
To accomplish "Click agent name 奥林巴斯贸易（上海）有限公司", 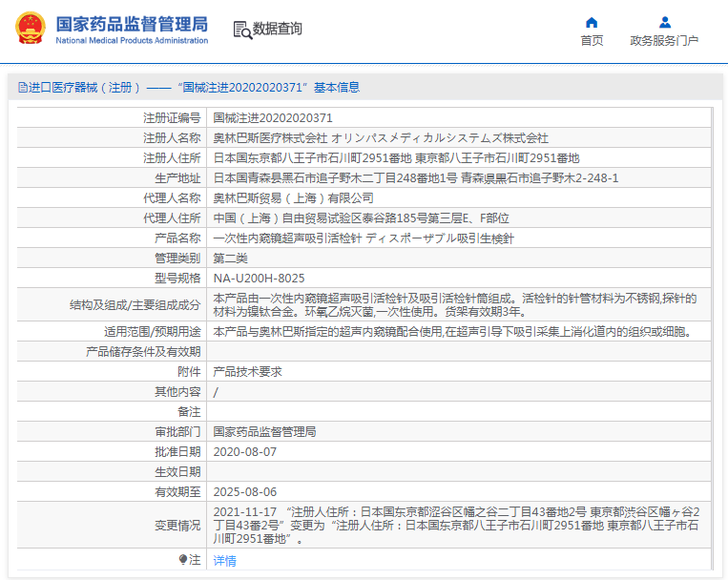I will (294, 198).
